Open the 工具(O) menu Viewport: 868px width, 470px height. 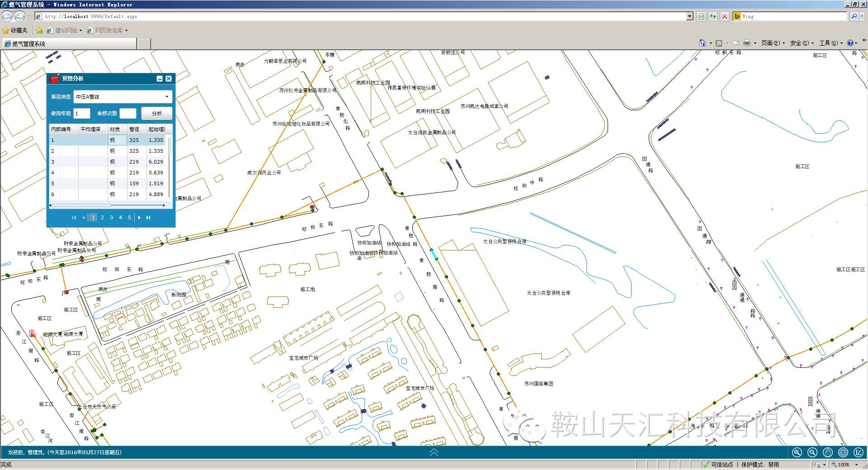tap(831, 43)
